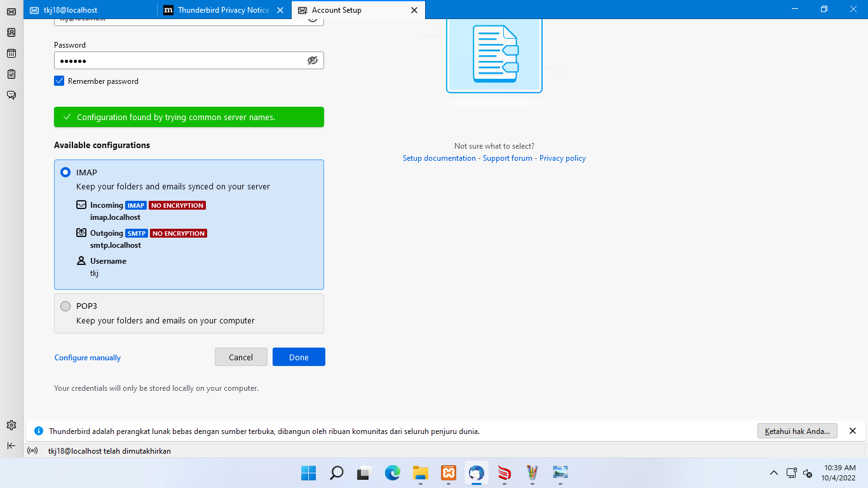Click Incoming NO ENCRYPTION badge

point(177,206)
